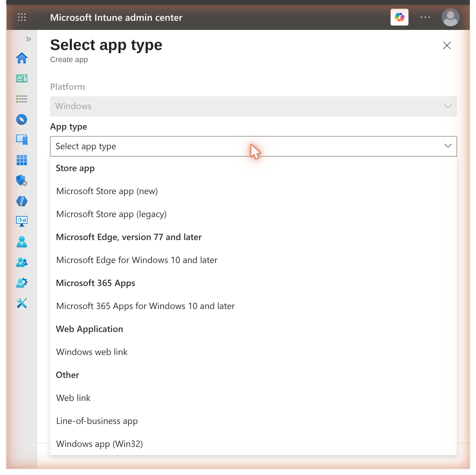Open Tenant administration person-gear icon
The image size is (476, 475).
[22, 283]
